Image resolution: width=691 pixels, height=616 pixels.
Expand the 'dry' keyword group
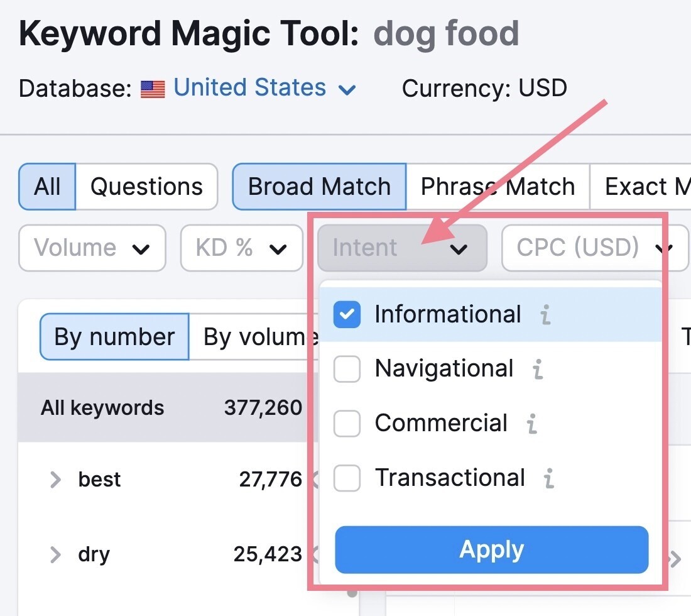(56, 554)
